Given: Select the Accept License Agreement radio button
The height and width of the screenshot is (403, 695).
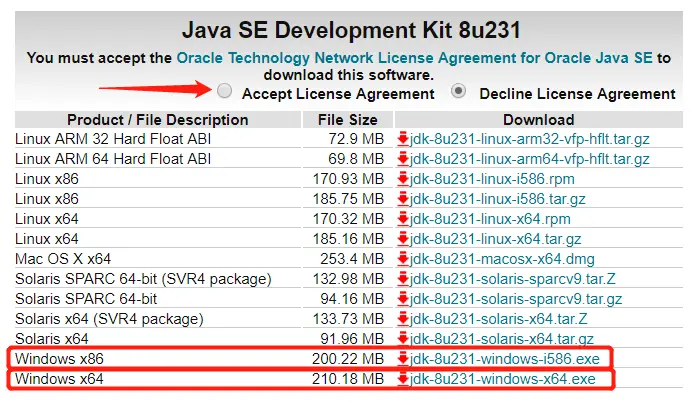Looking at the screenshot, I should point(224,91).
